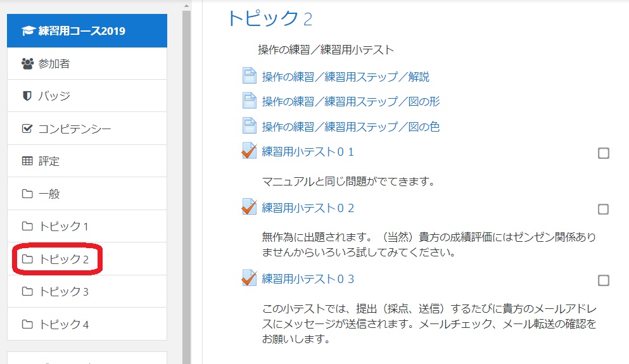The height and width of the screenshot is (364, 629).
Task: Click the sidebar vertical scrollbar
Action: point(186,187)
